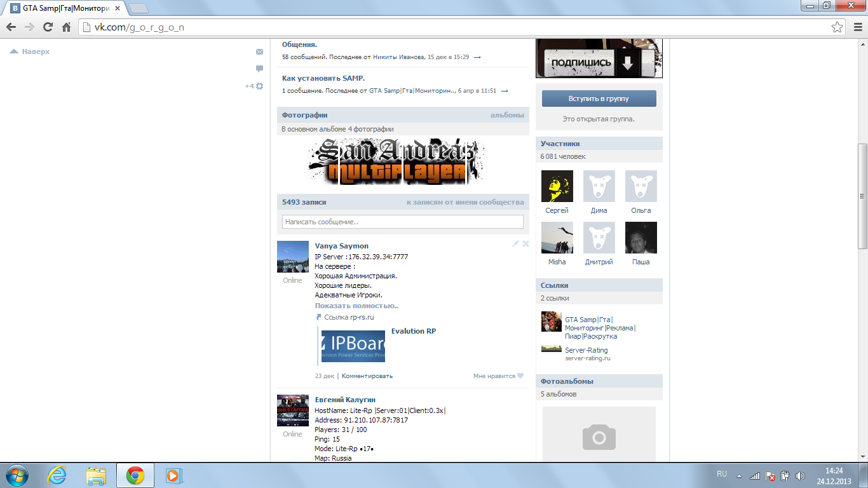Click the browser back arrow
This screenshot has height=488, width=868.
11,27
